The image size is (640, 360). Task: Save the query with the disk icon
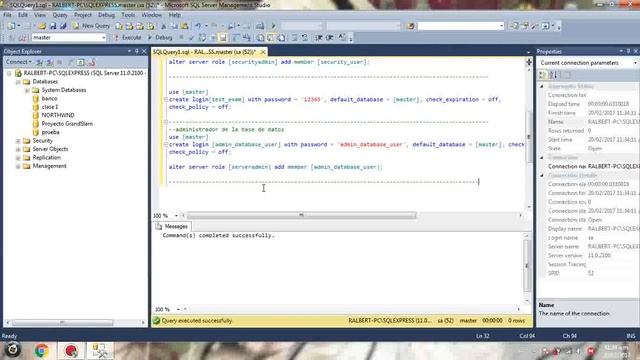coord(53,26)
